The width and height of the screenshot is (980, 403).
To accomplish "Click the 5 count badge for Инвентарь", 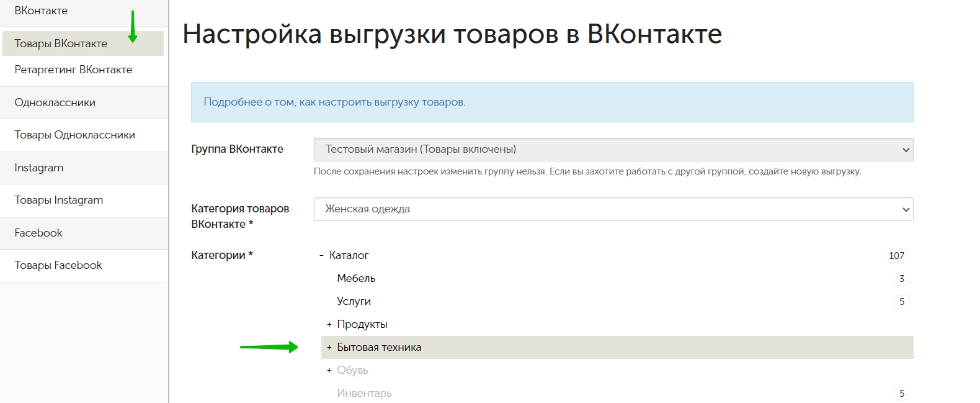I will pyautogui.click(x=901, y=393).
